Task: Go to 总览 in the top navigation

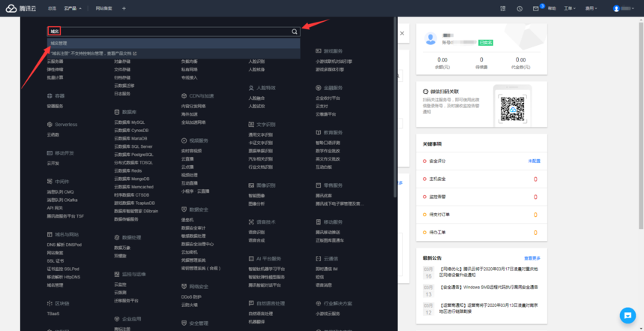Action: click(x=52, y=8)
